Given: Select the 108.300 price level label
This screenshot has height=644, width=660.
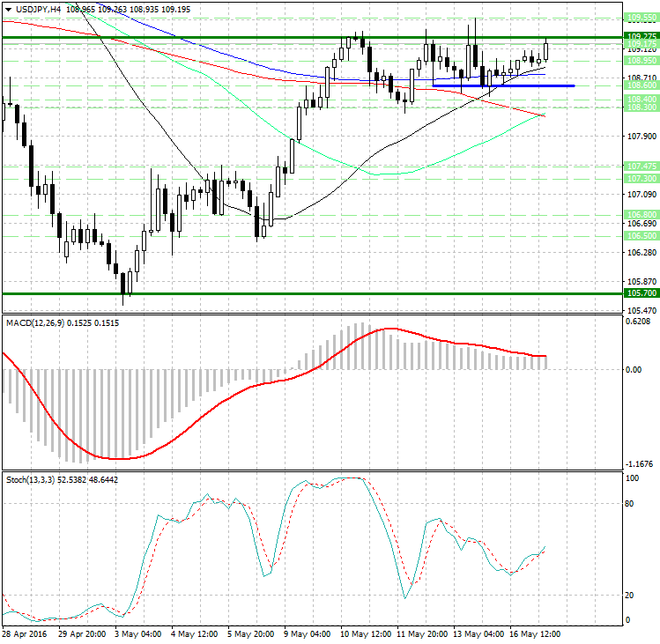Looking at the screenshot, I should (641, 107).
